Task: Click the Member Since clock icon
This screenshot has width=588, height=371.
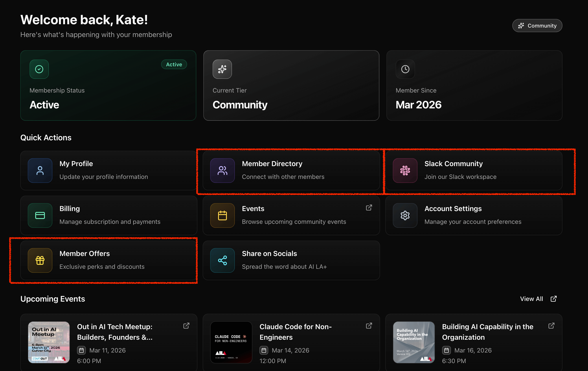Action: pyautogui.click(x=405, y=69)
